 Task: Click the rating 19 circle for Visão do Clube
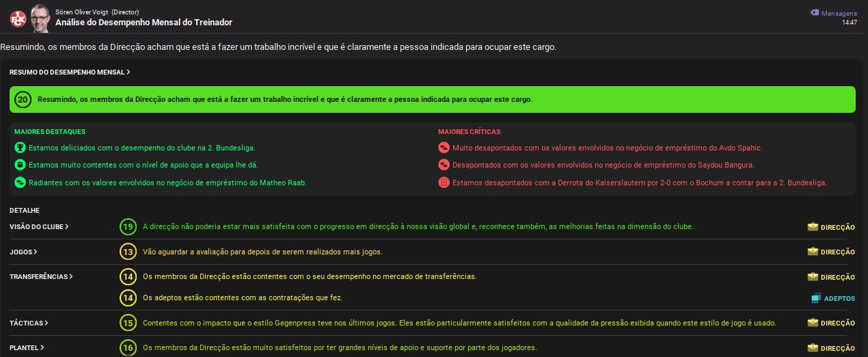click(128, 226)
